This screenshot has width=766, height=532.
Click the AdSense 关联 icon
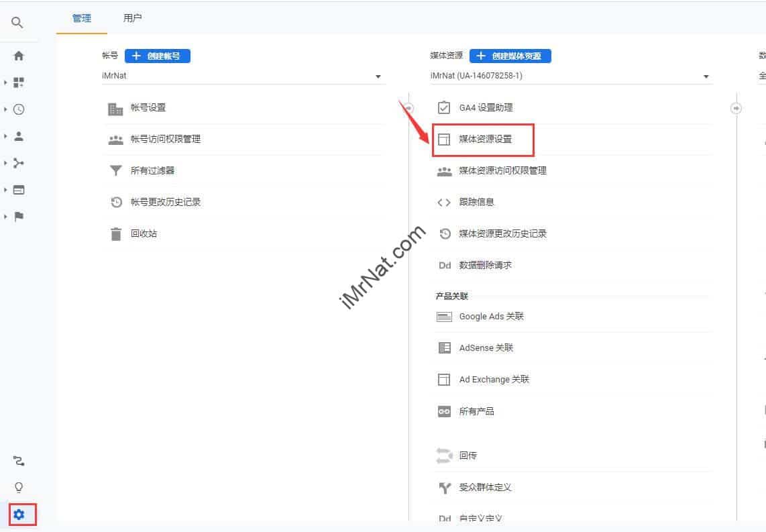tap(445, 348)
